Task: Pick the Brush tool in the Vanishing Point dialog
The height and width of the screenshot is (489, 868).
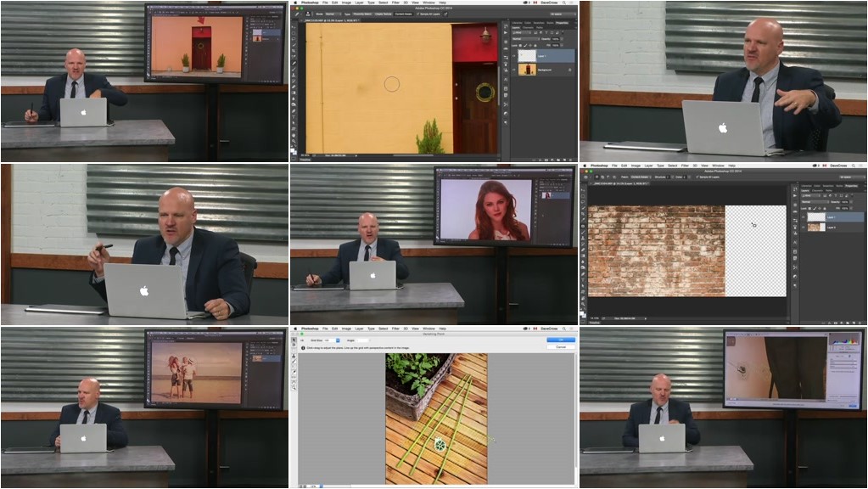Action: 294,361
